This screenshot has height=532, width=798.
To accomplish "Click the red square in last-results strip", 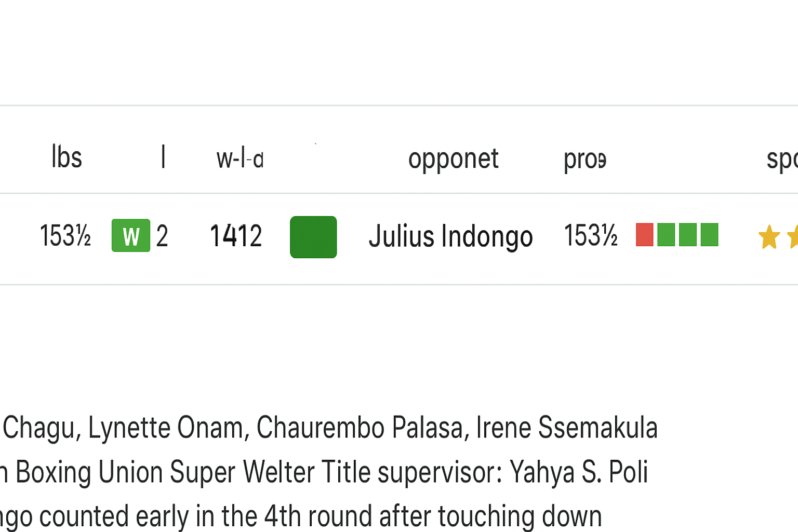I will 645,235.
